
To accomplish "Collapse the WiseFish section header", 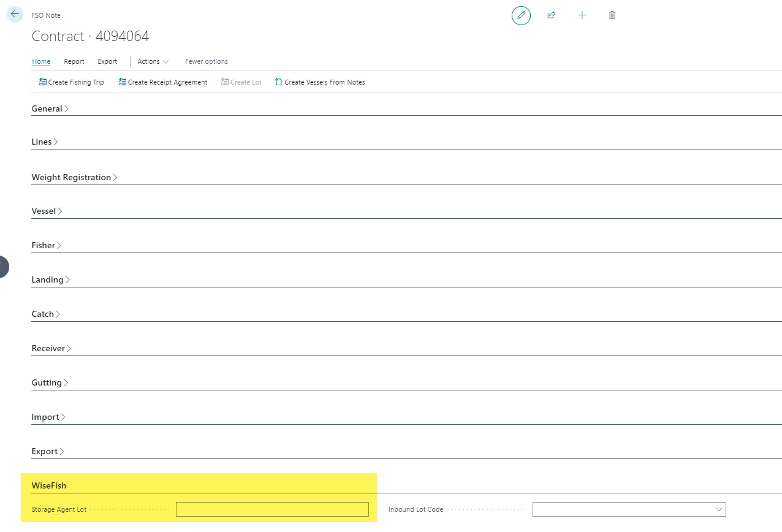I will coord(49,485).
